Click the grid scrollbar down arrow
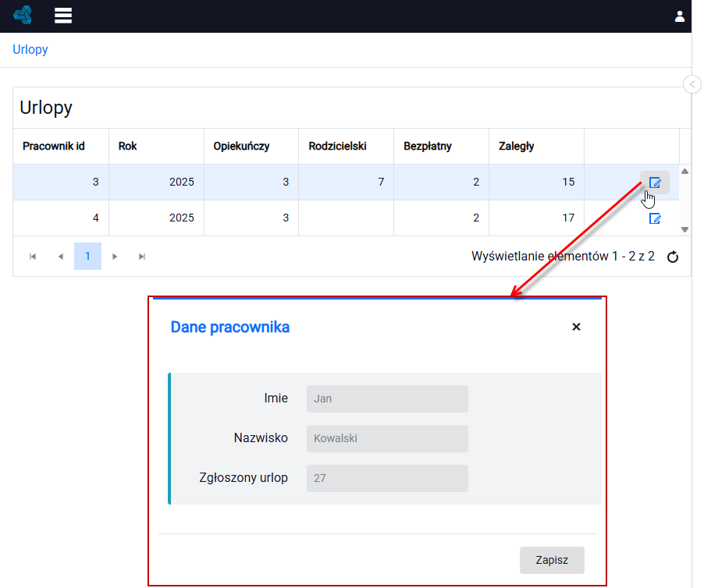 click(684, 229)
